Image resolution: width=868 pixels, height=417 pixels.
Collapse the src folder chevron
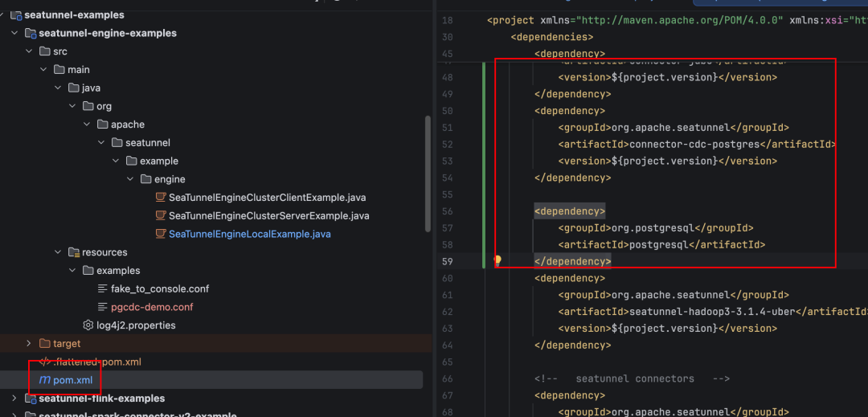pos(29,51)
